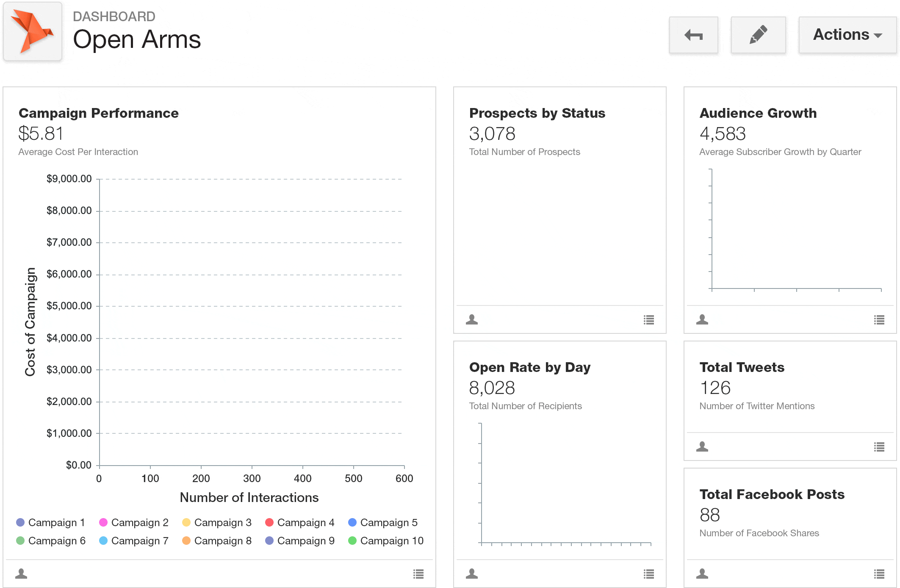
Task: Click the Campaign 3 yellow legend swatch
Action: click(186, 522)
